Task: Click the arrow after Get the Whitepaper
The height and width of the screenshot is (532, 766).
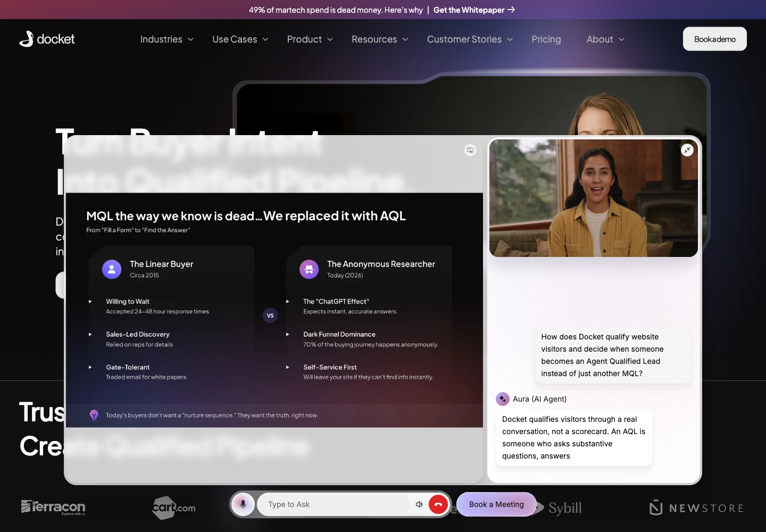Action: pyautogui.click(x=511, y=10)
